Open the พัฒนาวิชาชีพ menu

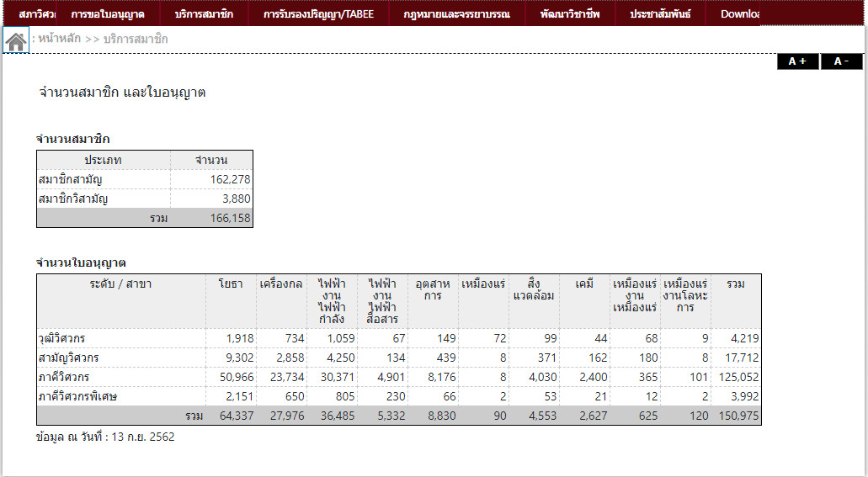tap(570, 13)
